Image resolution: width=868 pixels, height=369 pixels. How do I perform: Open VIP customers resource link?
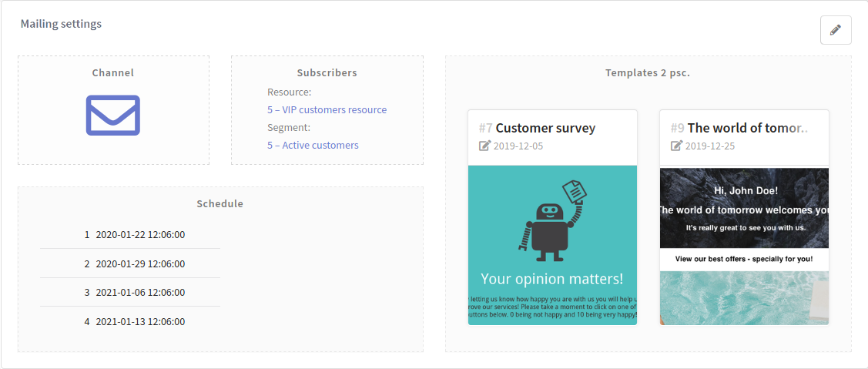327,110
